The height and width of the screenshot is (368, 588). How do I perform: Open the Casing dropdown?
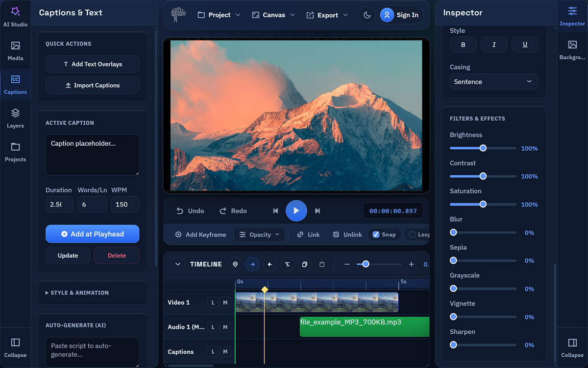click(x=494, y=81)
